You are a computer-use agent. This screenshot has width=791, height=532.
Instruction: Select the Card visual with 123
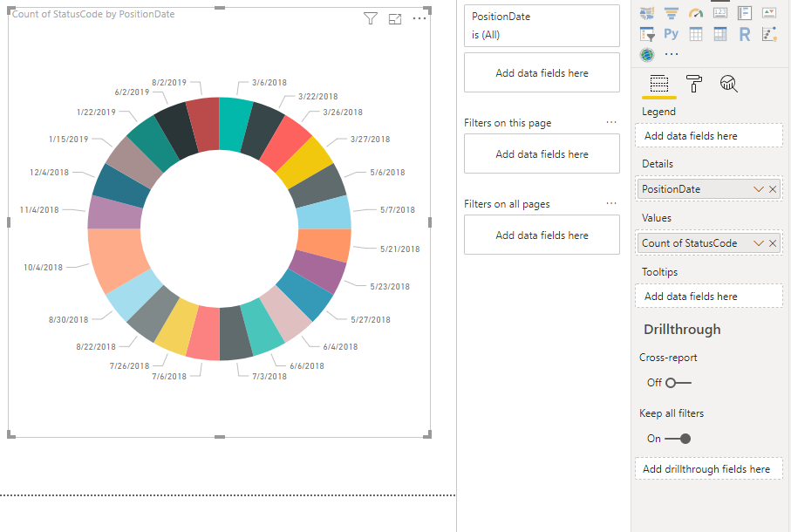(719, 12)
